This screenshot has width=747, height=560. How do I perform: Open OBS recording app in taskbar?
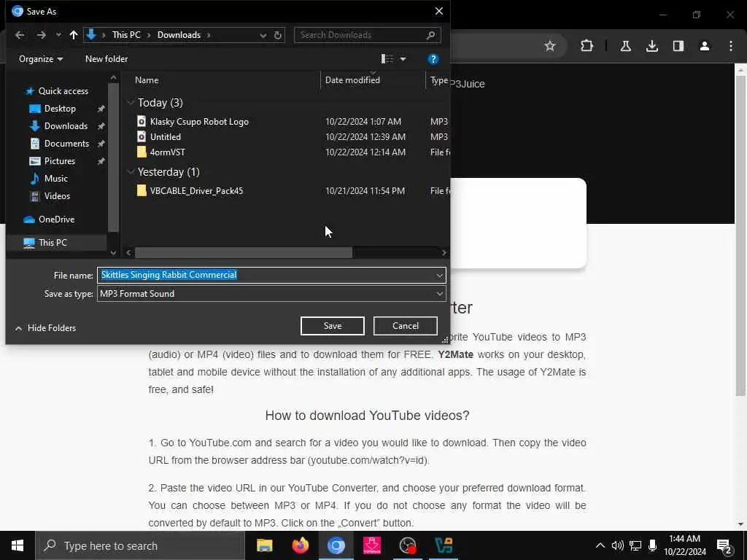pyautogui.click(x=408, y=545)
